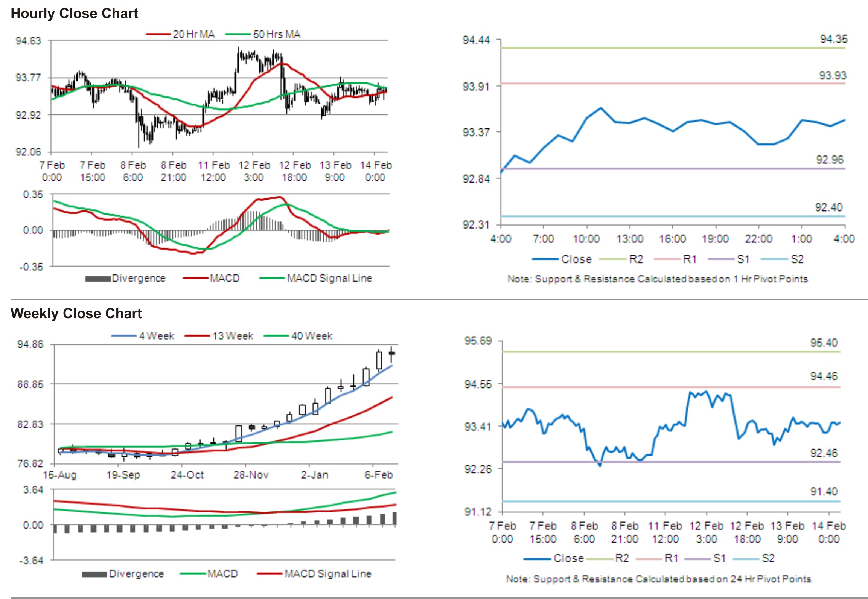Click the 95.40 R2 resistance value
868x599 pixels.
tap(824, 343)
